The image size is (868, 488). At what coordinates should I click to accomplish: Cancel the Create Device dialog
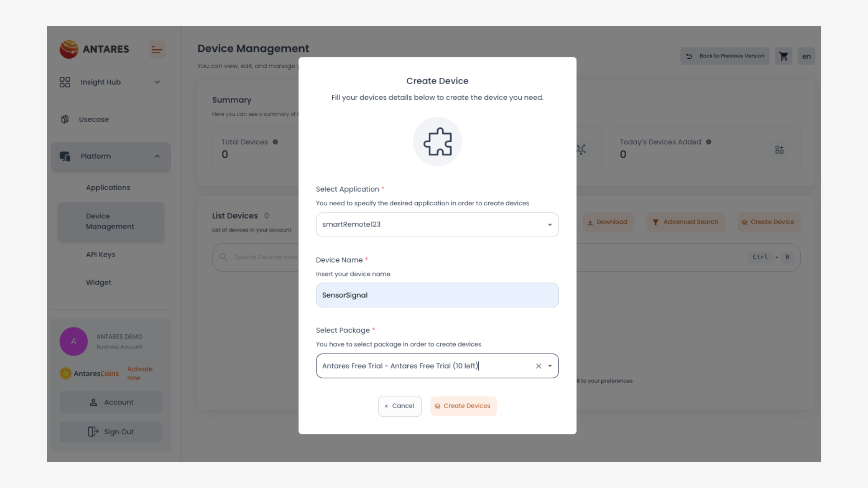400,406
